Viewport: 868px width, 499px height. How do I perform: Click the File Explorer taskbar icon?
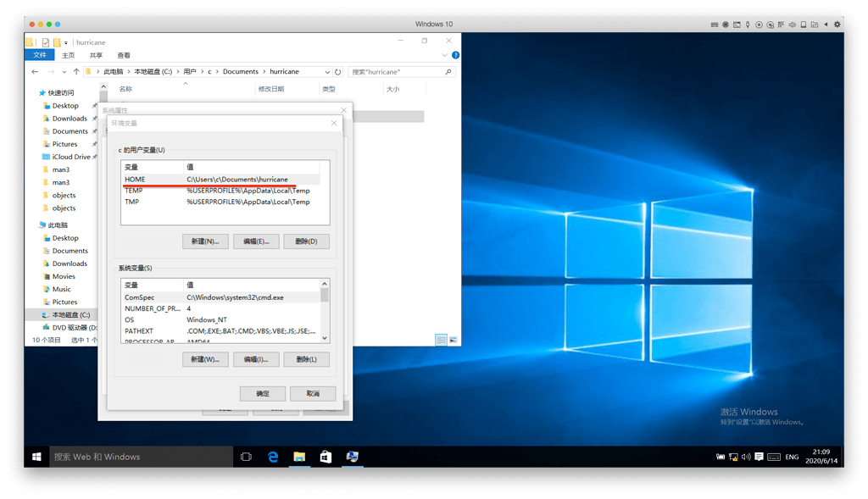pyautogui.click(x=299, y=457)
